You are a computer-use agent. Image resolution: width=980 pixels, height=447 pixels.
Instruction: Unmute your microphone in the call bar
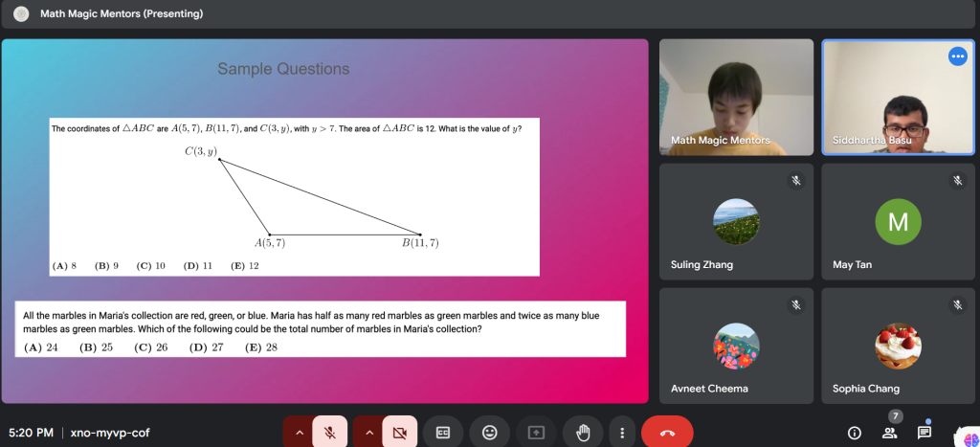click(x=329, y=433)
